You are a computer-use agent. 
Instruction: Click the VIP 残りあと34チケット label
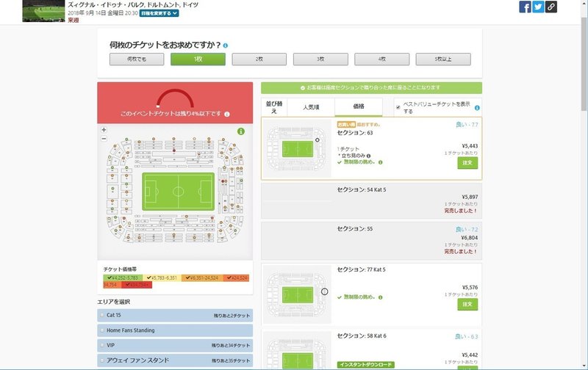[x=231, y=346]
